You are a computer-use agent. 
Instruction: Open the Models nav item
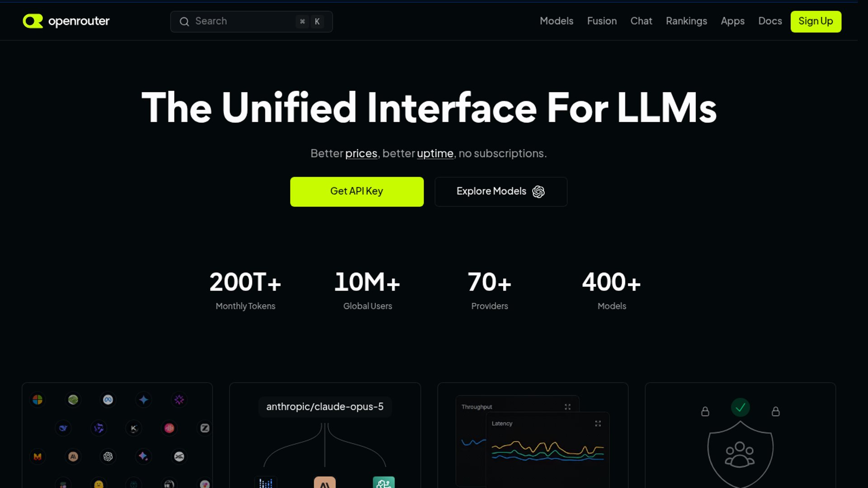556,21
